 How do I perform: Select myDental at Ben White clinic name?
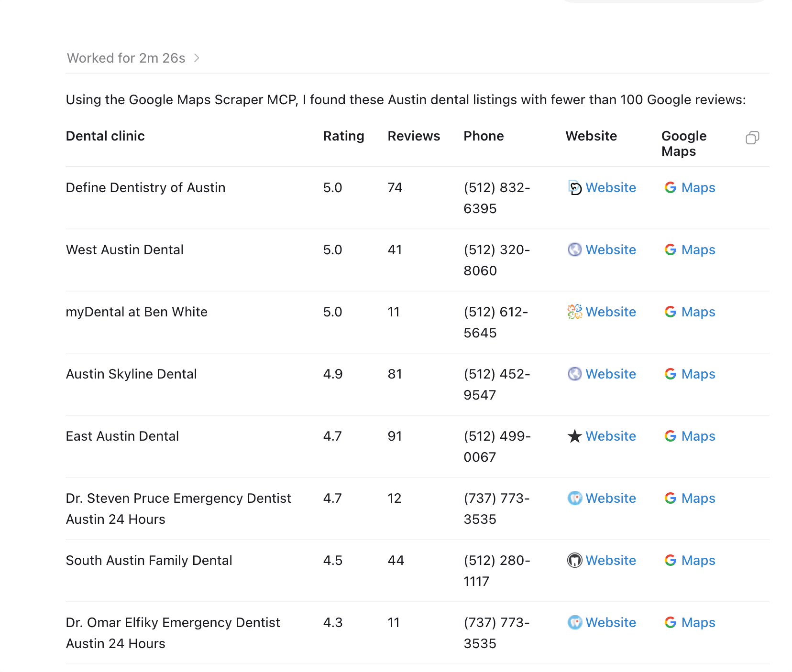pyautogui.click(x=137, y=312)
